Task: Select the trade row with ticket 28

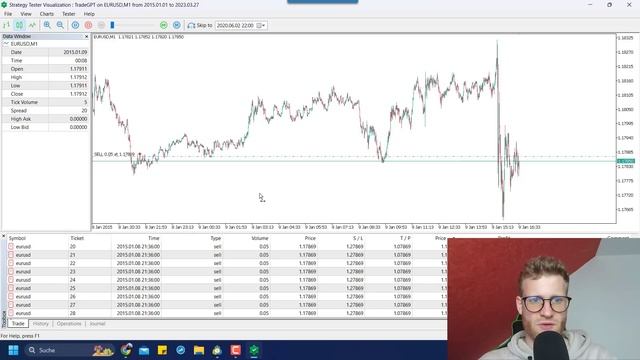Action: (x=227, y=313)
